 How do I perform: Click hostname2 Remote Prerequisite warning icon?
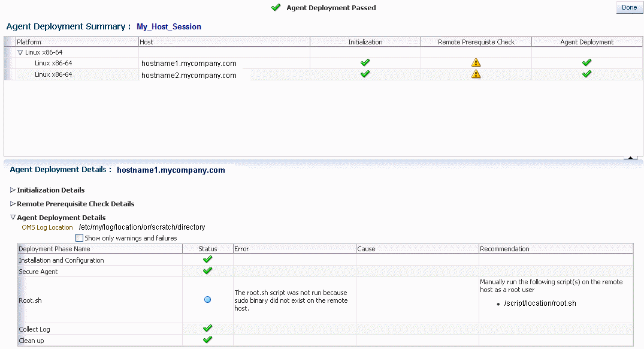(x=476, y=74)
